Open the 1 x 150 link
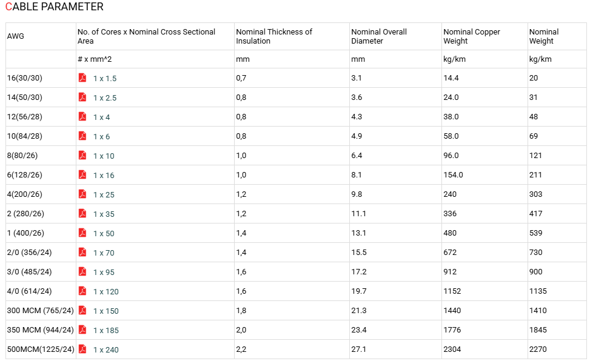The image size is (590, 364). (x=106, y=311)
